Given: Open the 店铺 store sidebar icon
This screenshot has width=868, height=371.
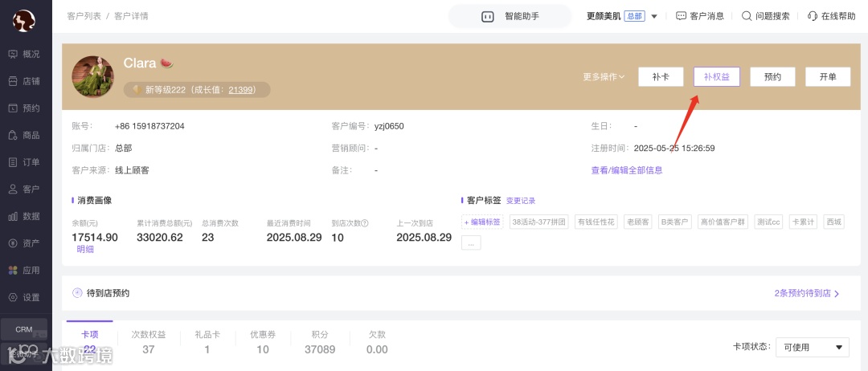Looking at the screenshot, I should [x=13, y=81].
